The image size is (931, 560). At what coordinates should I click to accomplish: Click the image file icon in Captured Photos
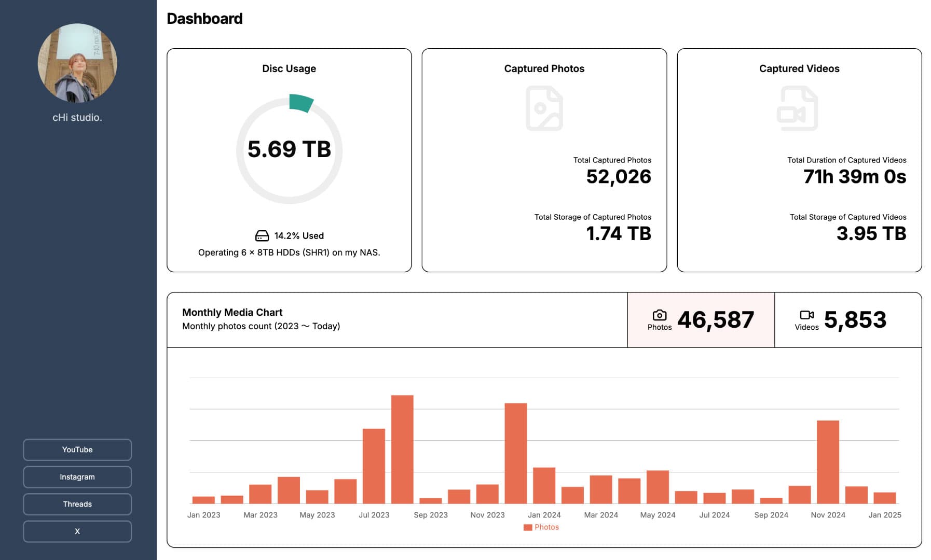pyautogui.click(x=544, y=108)
